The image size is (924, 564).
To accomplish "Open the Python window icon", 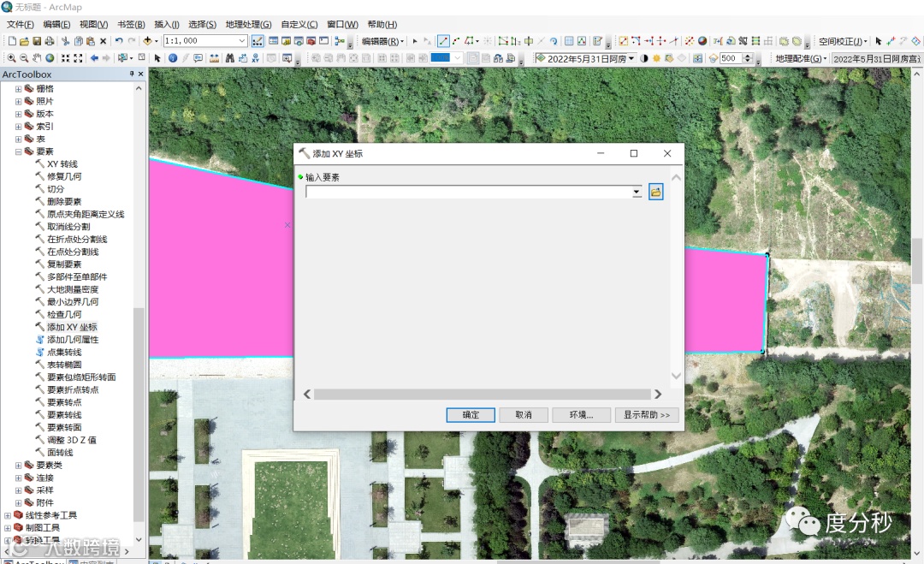I will click(323, 41).
